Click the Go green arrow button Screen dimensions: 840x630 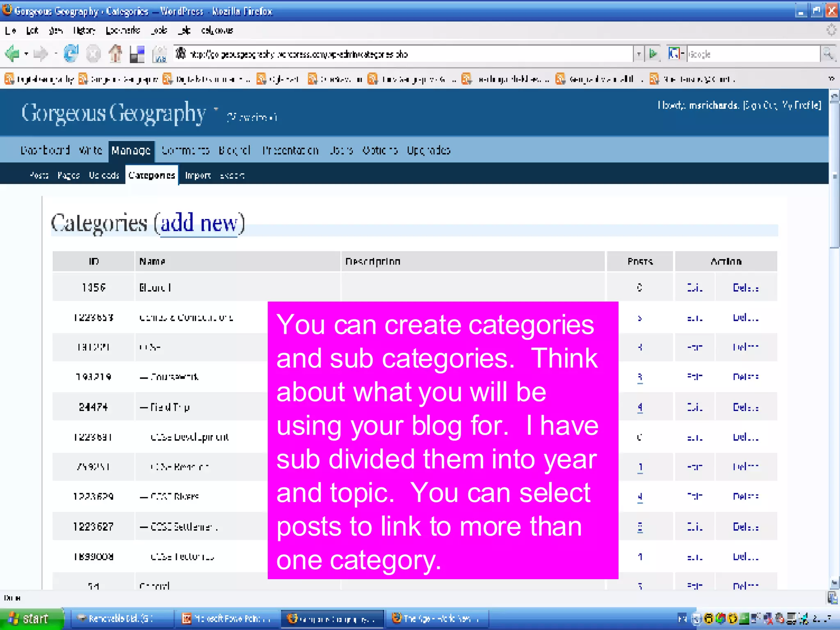point(653,54)
